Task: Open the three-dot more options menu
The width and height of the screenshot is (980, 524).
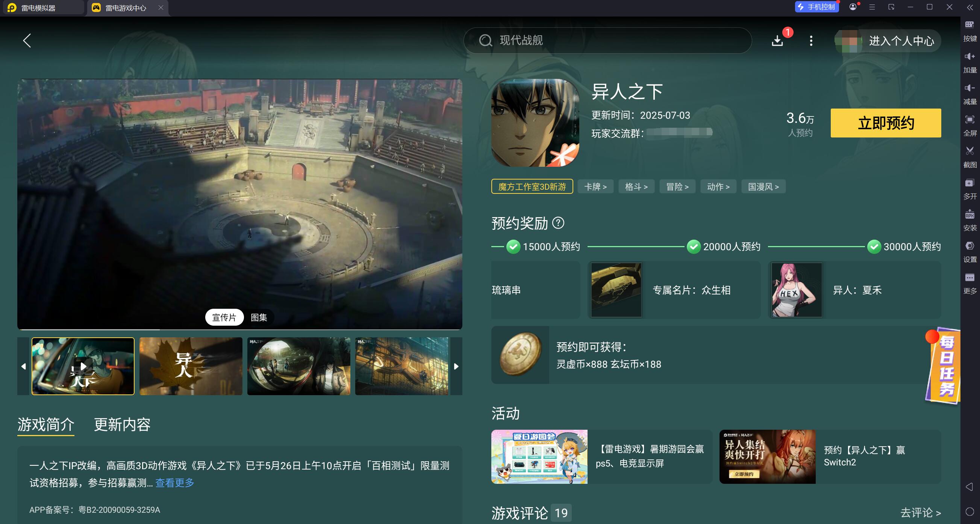Action: pos(811,41)
